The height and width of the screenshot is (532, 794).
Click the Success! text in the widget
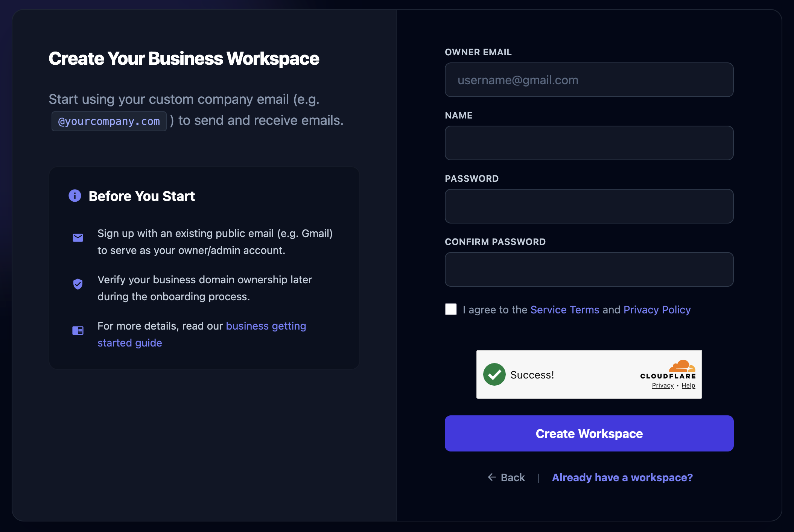click(x=532, y=375)
